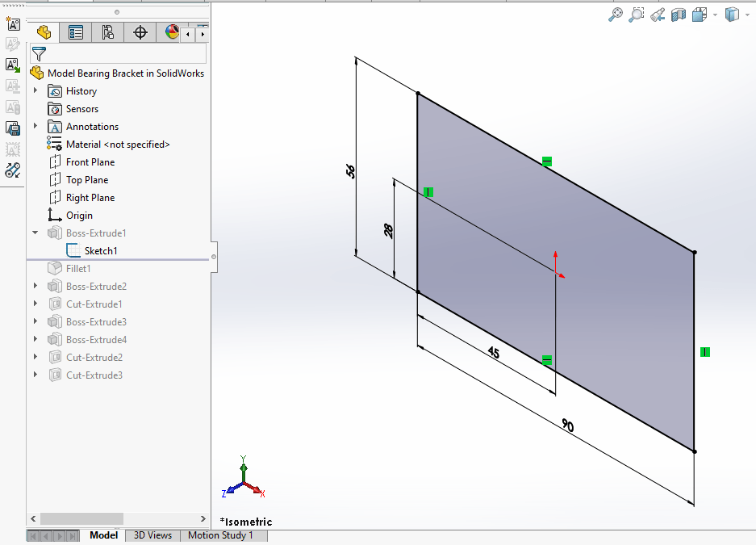Click the Previous View magnifier icon

tap(657, 15)
